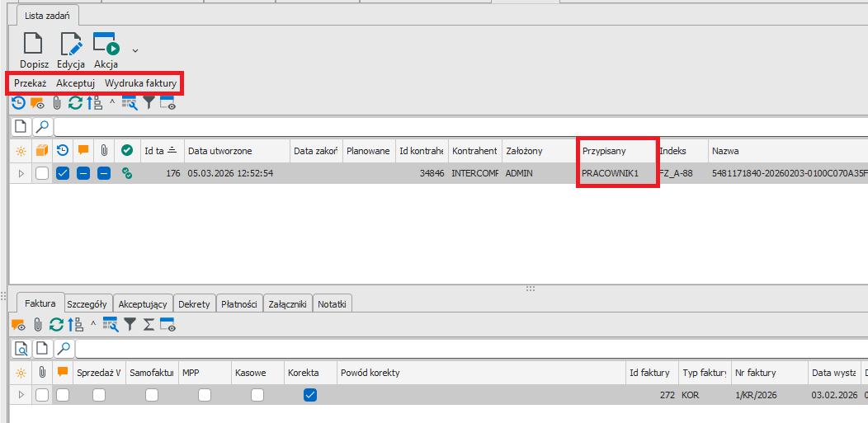
Task: Click the paperclip attachment icon in Faktura toolbar
Action: click(37, 325)
